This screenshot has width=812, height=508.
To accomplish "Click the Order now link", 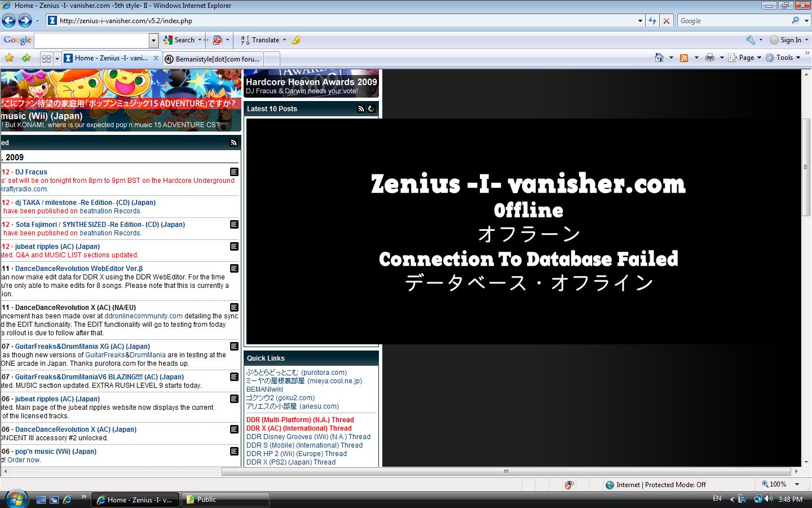I will [24, 460].
